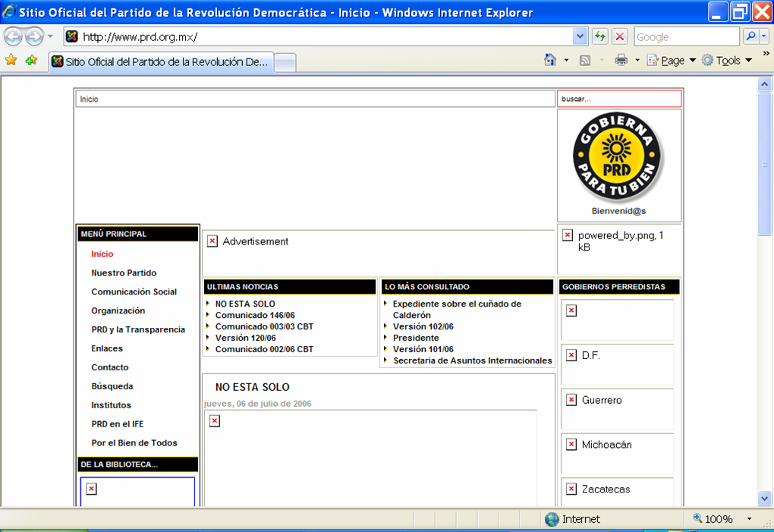Image resolution: width=774 pixels, height=532 pixels.
Task: Click the unlabeled first Gobiernos Perredistas image
Action: 571,310
